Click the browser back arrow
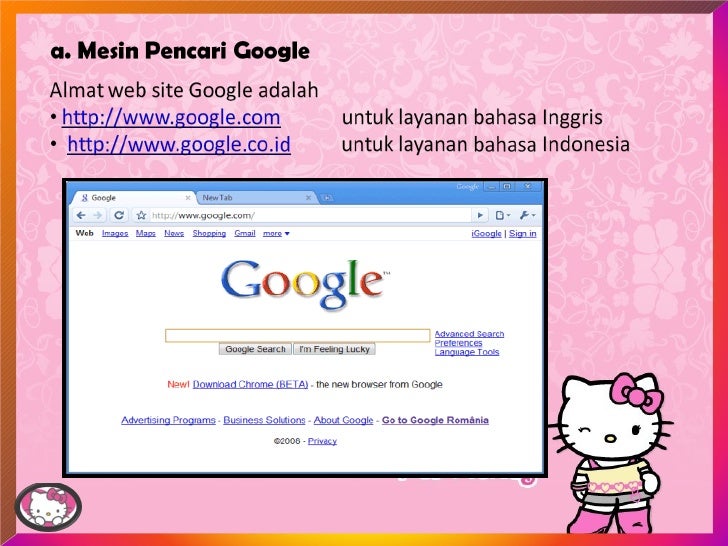The width and height of the screenshot is (728, 546). pyautogui.click(x=81, y=215)
